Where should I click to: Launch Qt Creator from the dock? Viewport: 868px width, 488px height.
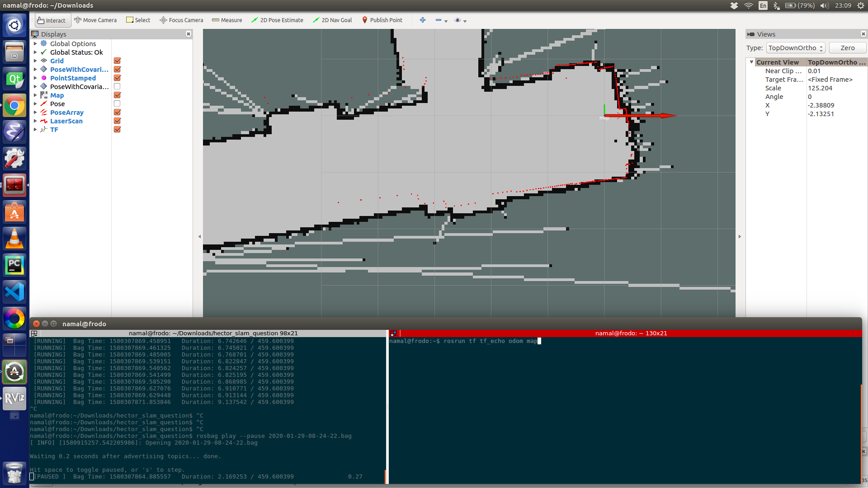tap(14, 79)
